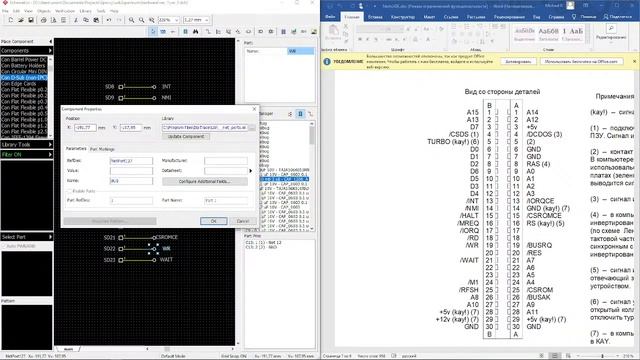Image resolution: width=640 pixels, height=360 pixels.
Task: Click the Undo icon in DipTrace toolbar
Action: coord(109,20)
